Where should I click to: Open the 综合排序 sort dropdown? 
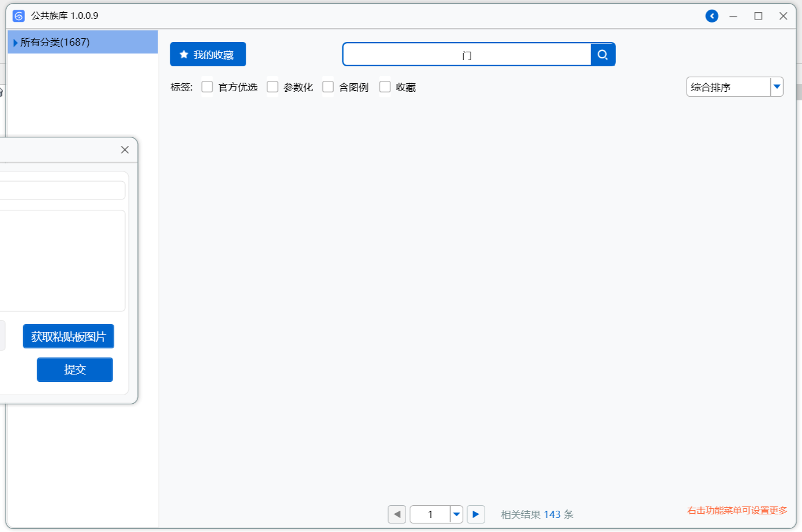pos(776,87)
